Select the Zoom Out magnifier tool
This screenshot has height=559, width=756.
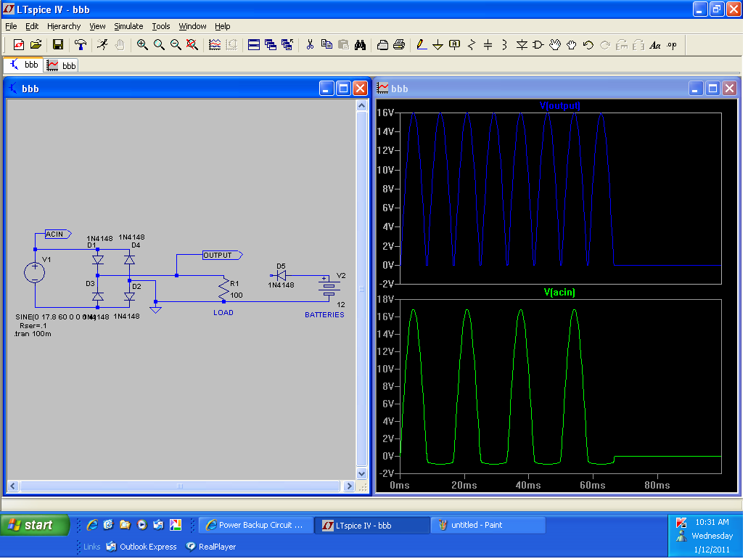point(176,45)
